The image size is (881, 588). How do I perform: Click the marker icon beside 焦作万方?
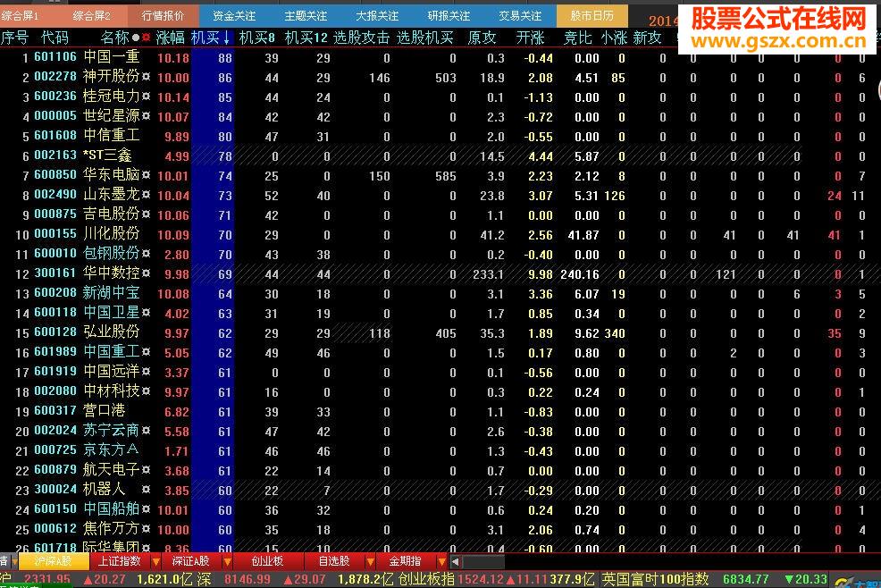click(146, 529)
